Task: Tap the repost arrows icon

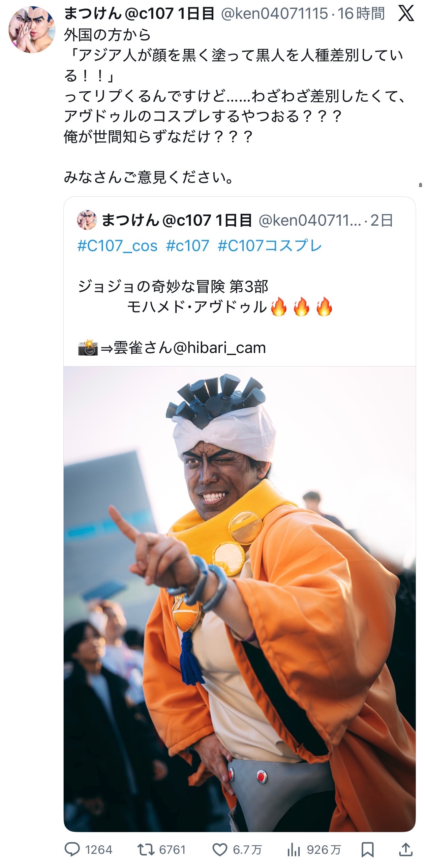Action: pyautogui.click(x=146, y=850)
